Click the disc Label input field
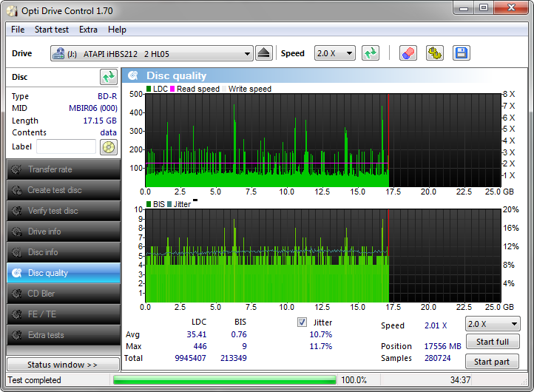Screen dimensions: 534x392 point(66,146)
